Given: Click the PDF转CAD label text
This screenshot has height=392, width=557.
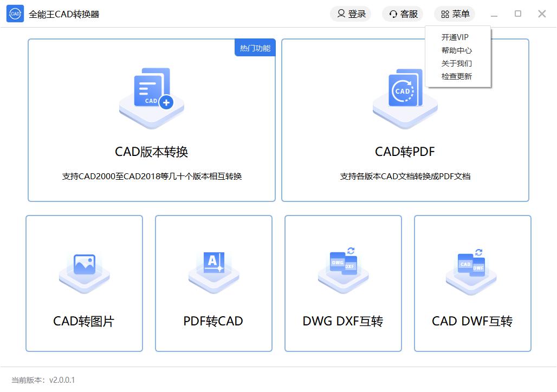Looking at the screenshot, I should pyautogui.click(x=213, y=321).
